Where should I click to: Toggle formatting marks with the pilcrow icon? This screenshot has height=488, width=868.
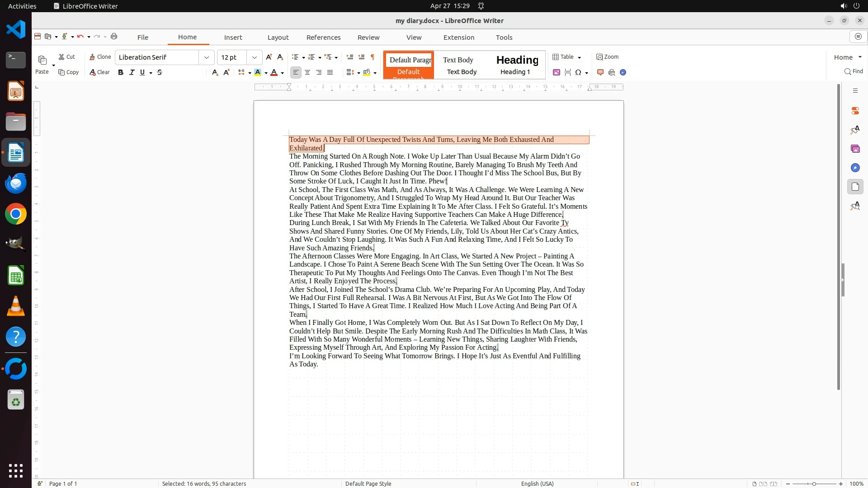pyautogui.click(x=373, y=57)
